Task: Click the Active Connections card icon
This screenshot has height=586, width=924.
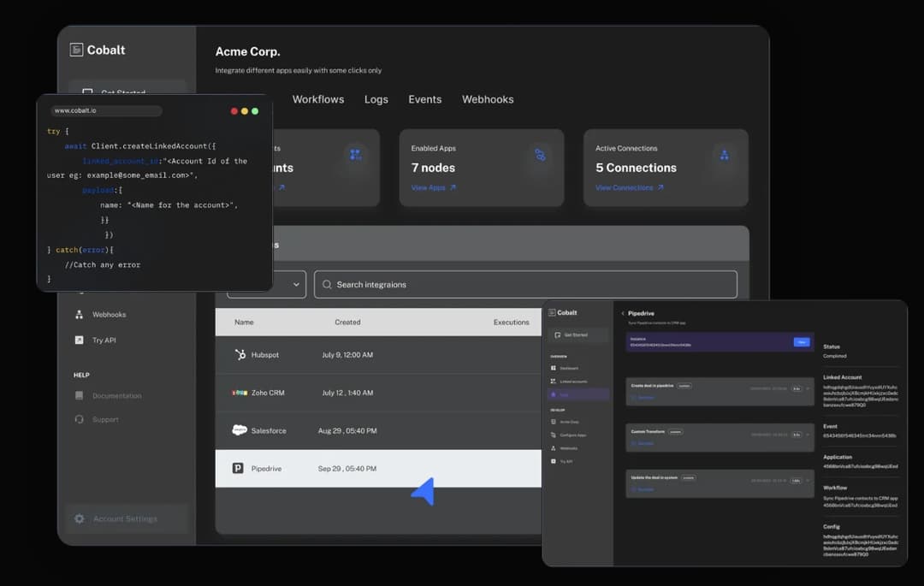Action: [x=725, y=155]
